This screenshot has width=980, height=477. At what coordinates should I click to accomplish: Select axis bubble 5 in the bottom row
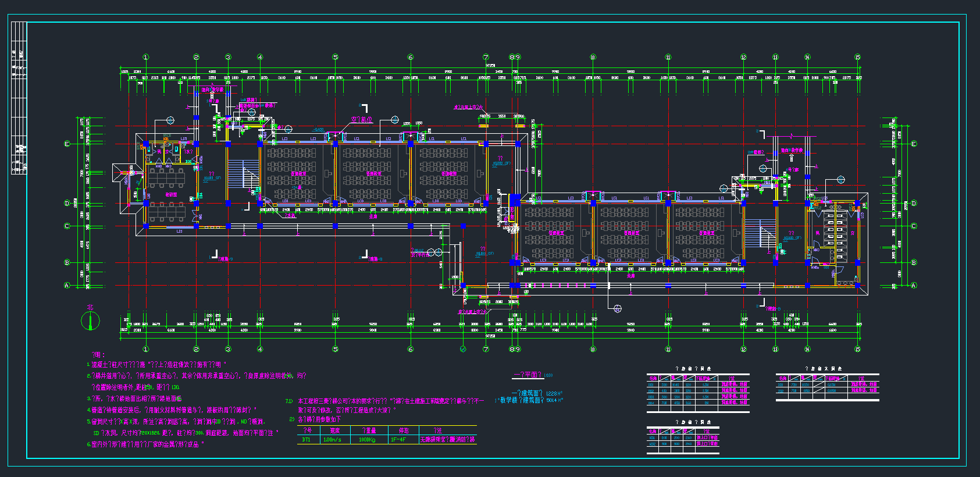pos(335,349)
